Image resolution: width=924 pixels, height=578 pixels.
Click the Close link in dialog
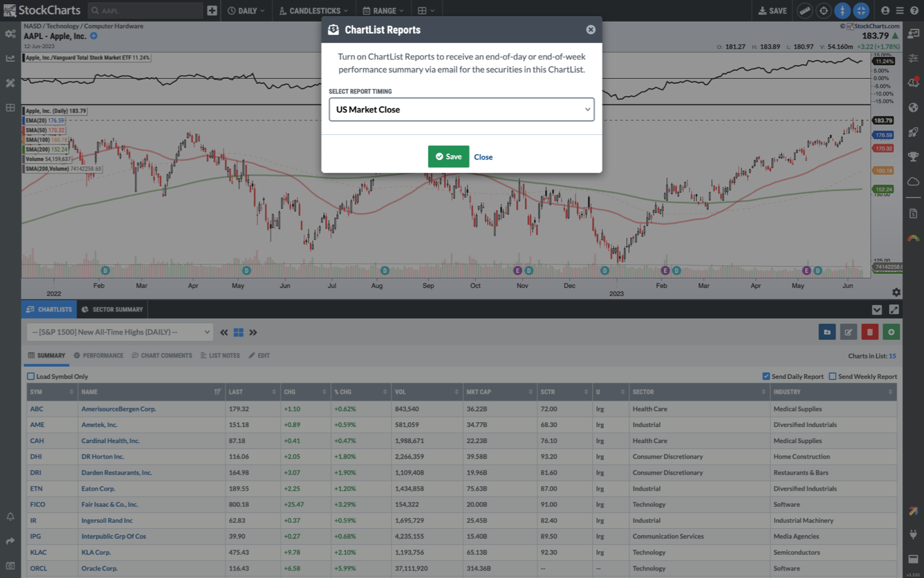[x=483, y=157]
